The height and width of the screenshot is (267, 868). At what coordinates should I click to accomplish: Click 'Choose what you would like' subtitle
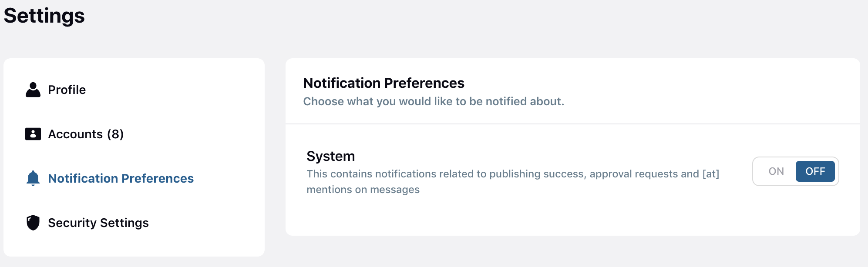pyautogui.click(x=434, y=101)
